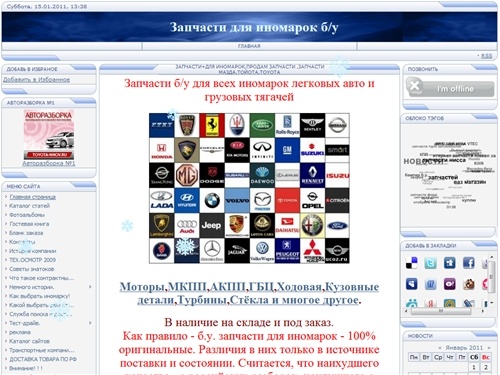Share via the Facebook bookmark icon
500x375 pixels.
[x=469, y=263]
